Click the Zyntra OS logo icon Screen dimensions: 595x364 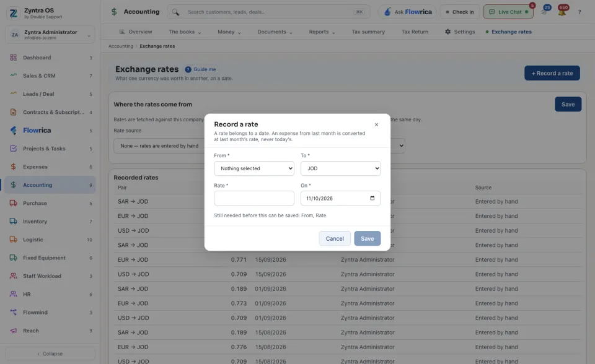click(x=13, y=13)
